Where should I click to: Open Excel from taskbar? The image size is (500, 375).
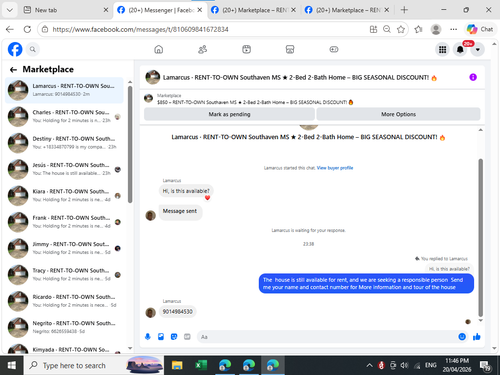(201, 365)
